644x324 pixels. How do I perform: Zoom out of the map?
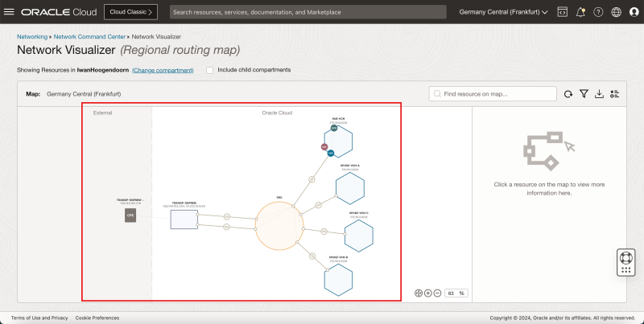click(437, 293)
